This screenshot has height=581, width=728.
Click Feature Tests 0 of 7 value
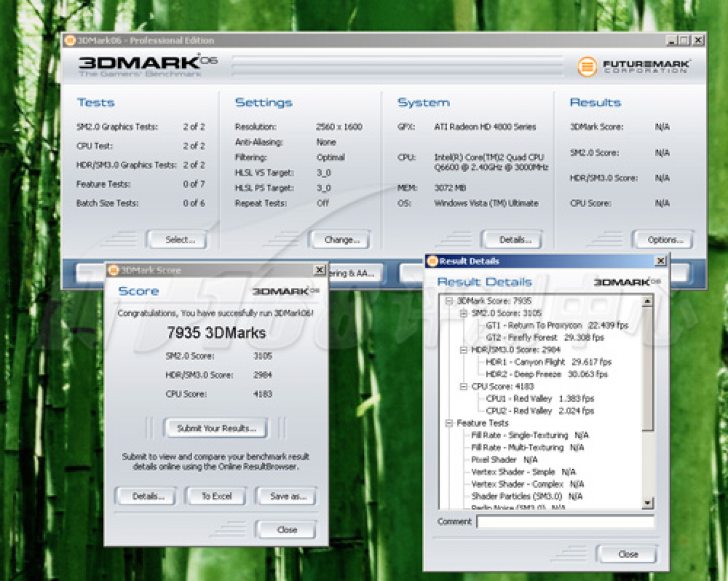[194, 184]
